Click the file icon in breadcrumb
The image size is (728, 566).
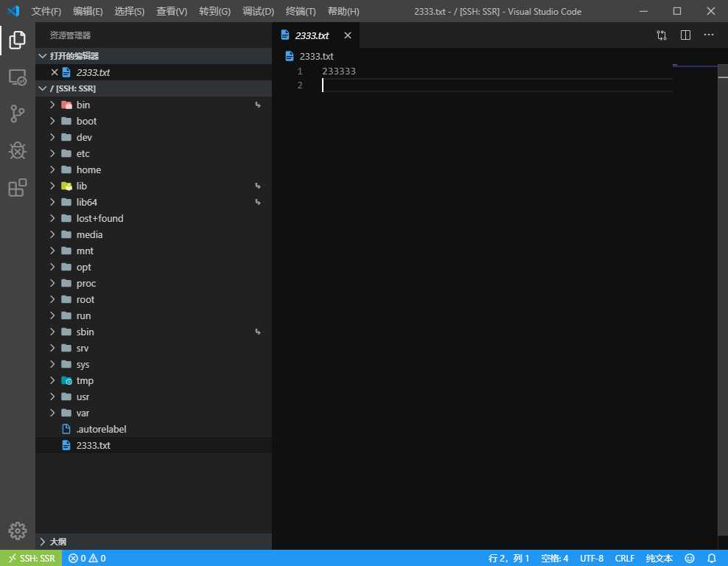290,56
